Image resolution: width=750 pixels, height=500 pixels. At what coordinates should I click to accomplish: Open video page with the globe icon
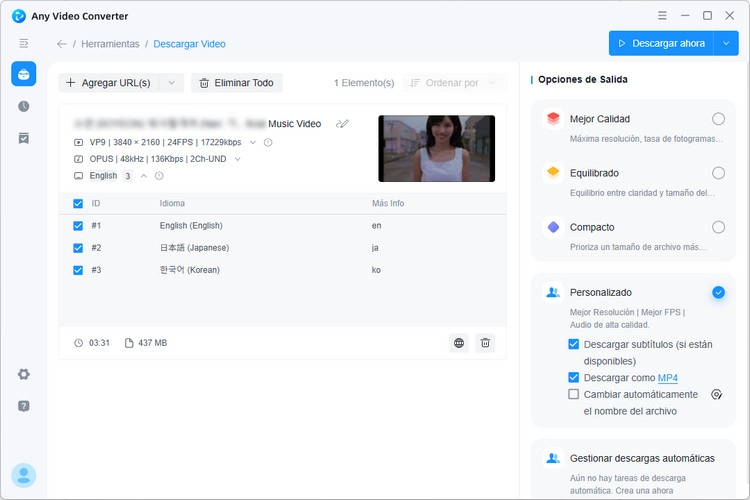[x=459, y=343]
